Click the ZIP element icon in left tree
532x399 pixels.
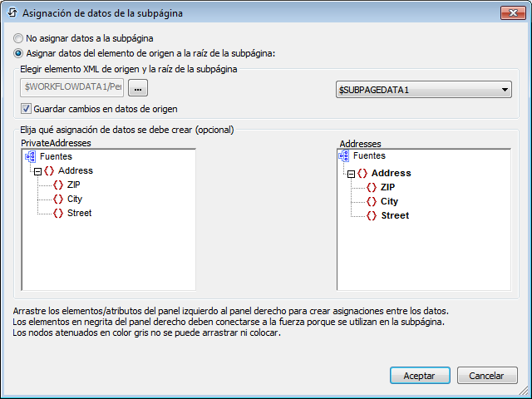[x=58, y=185]
